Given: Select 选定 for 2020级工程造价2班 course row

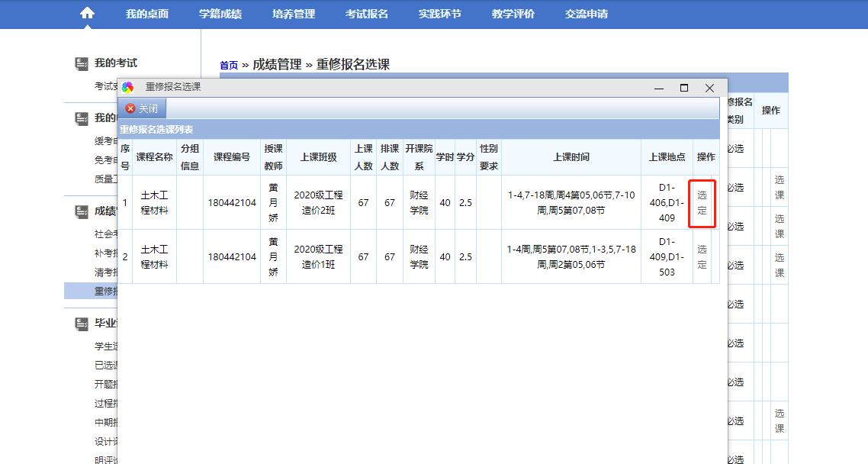Looking at the screenshot, I should tap(702, 203).
